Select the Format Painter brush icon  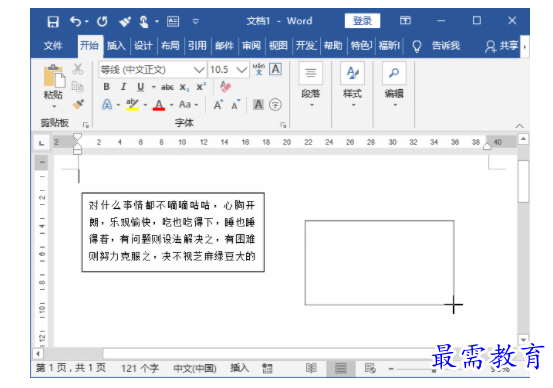click(x=78, y=104)
